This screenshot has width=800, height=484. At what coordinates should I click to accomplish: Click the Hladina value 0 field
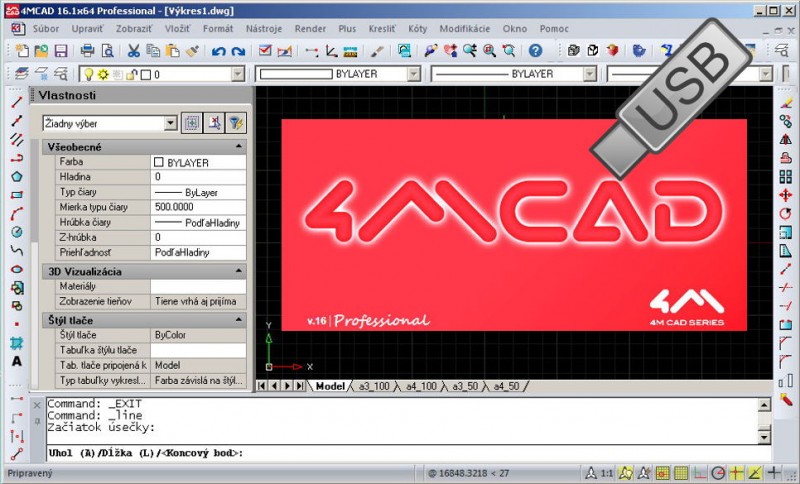(198, 177)
